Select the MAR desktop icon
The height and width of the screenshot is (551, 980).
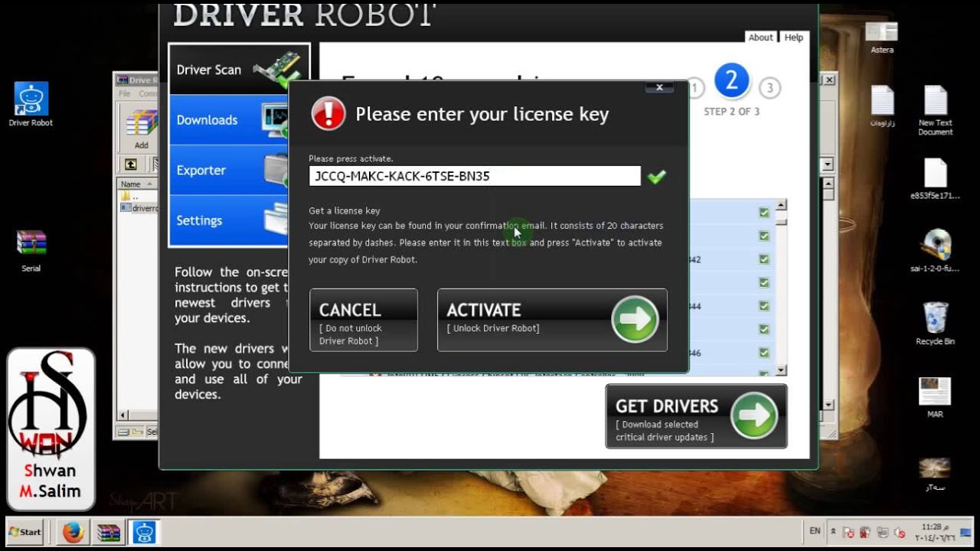(x=935, y=397)
